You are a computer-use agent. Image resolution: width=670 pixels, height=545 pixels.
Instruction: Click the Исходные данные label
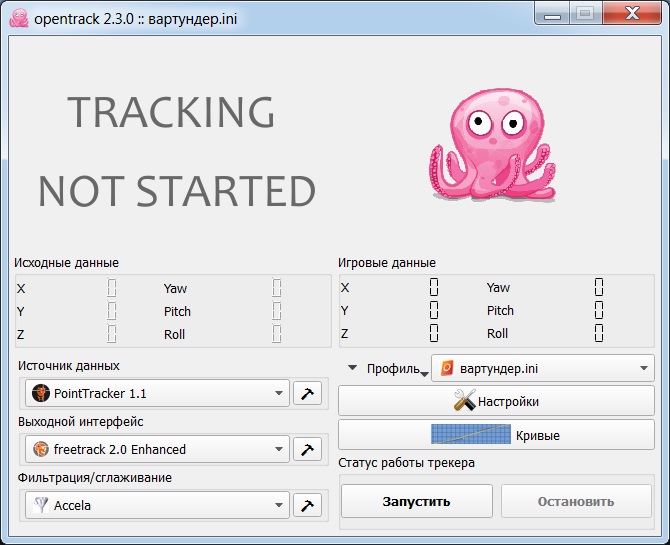pyautogui.click(x=67, y=262)
